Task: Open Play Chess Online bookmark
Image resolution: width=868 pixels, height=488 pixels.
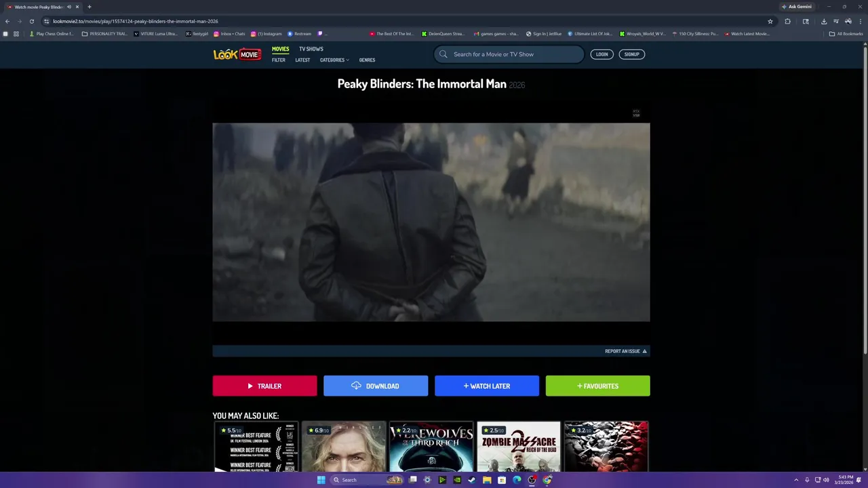Action: (52, 34)
